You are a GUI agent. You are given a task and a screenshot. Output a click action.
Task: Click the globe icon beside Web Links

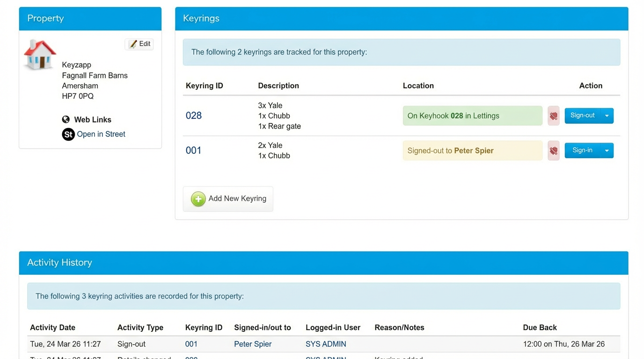pos(66,120)
